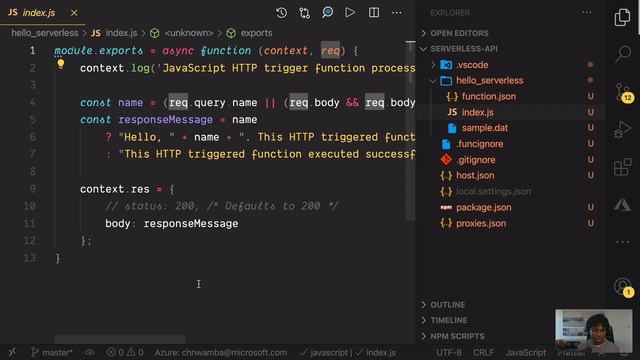Click context.res on line 9
Image resolution: width=640 pixels, height=360 pixels.
click(115, 189)
